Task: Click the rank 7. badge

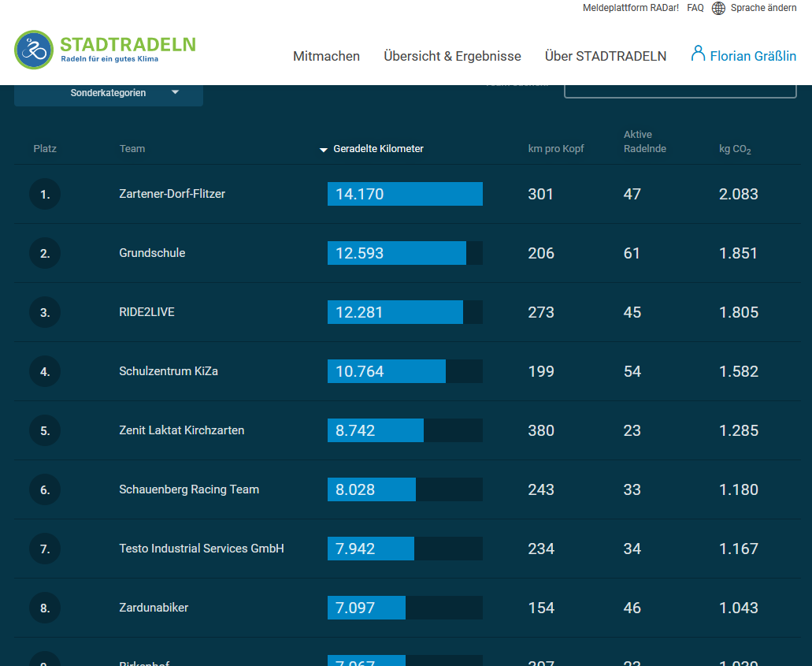Action: pyautogui.click(x=45, y=549)
